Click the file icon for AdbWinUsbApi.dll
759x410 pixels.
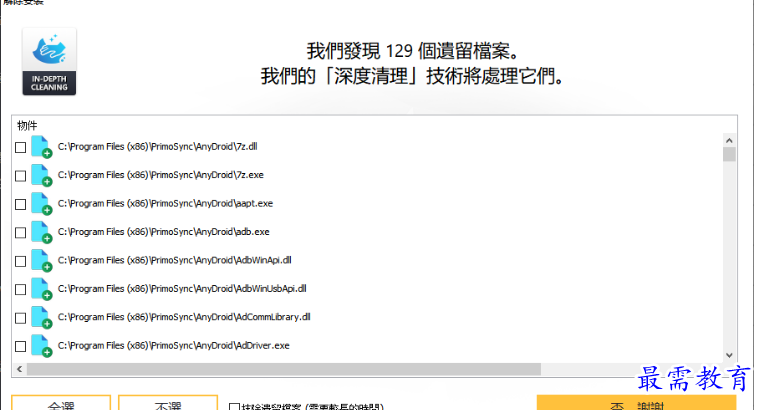coord(42,289)
